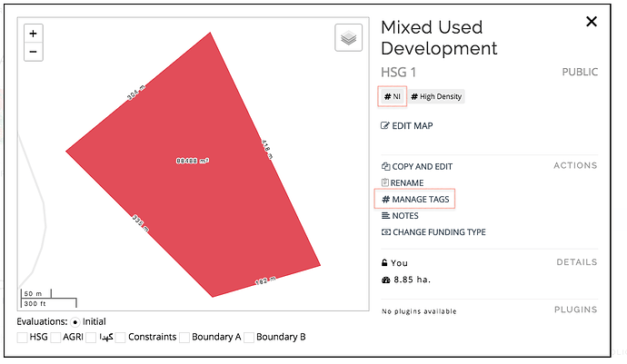Click the Notes lines icon

point(385,216)
